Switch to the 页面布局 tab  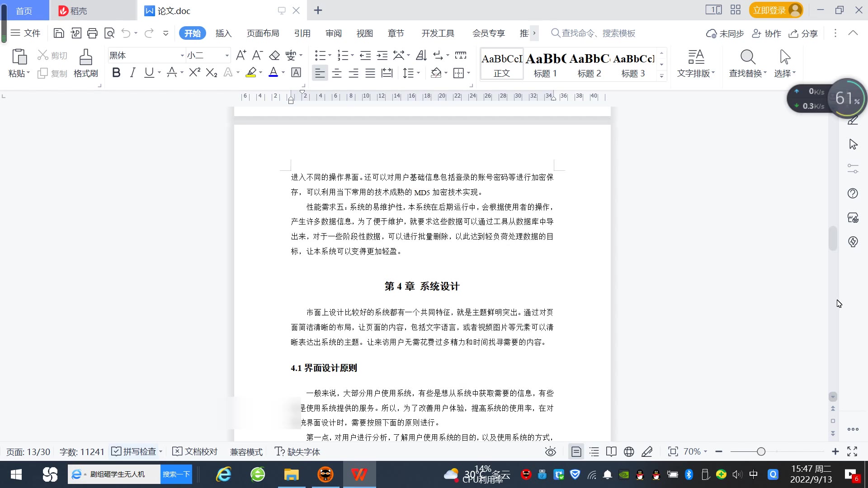pos(263,33)
